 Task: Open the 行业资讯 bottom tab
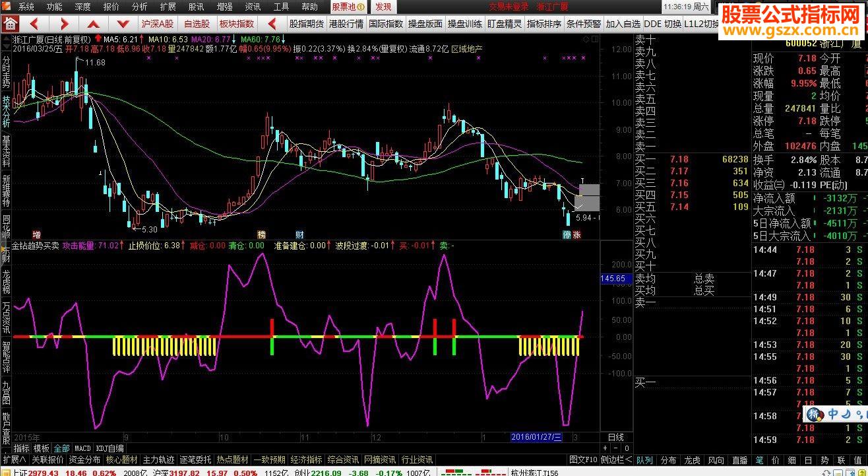coord(418,459)
